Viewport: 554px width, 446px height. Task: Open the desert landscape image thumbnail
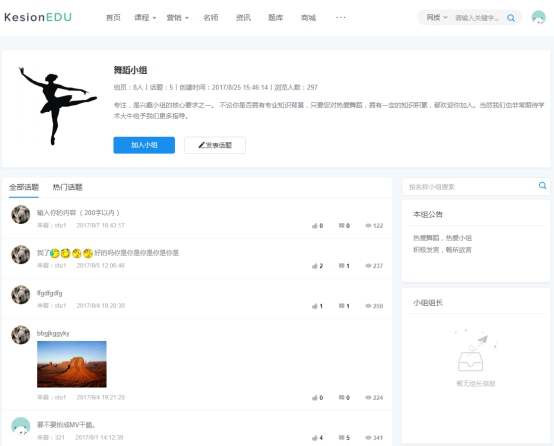tap(72, 364)
